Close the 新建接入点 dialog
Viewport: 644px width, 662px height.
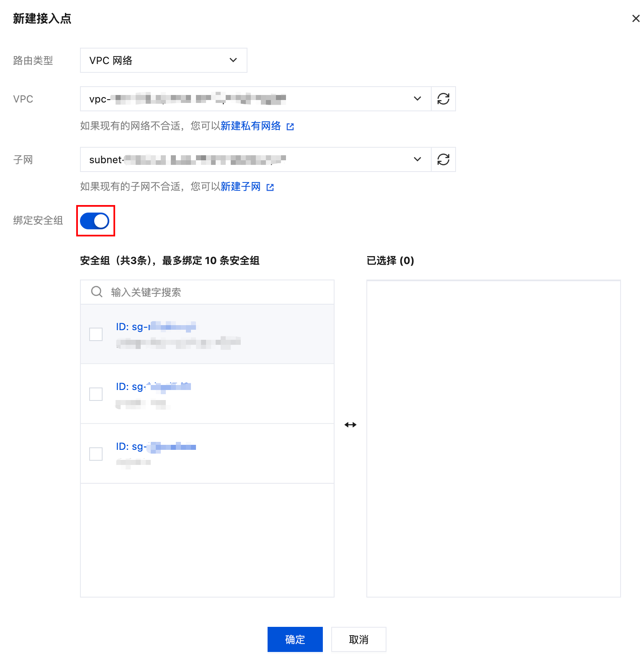click(x=636, y=18)
